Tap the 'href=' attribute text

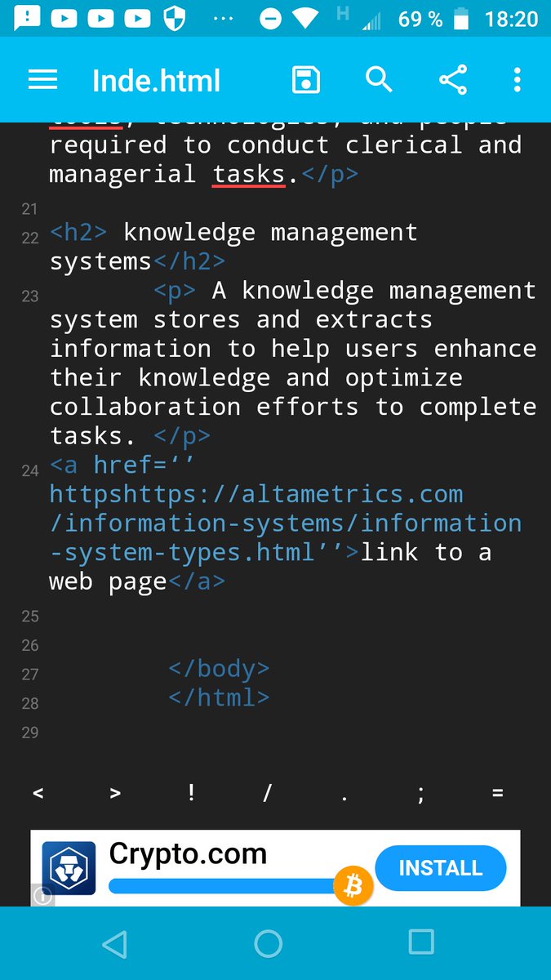tap(131, 465)
